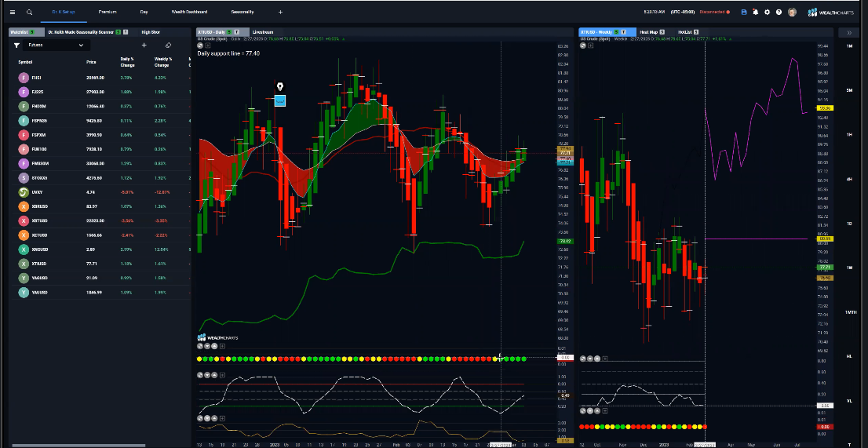Toggle the S badge on XTIUSD Daily tab
This screenshot has width=868, height=448.
(229, 32)
